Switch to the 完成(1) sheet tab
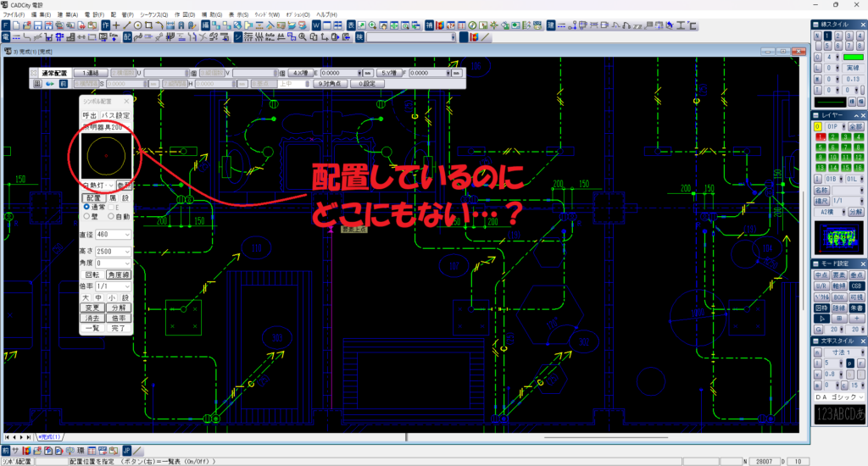Screen dimensions: 868x466 (49, 437)
